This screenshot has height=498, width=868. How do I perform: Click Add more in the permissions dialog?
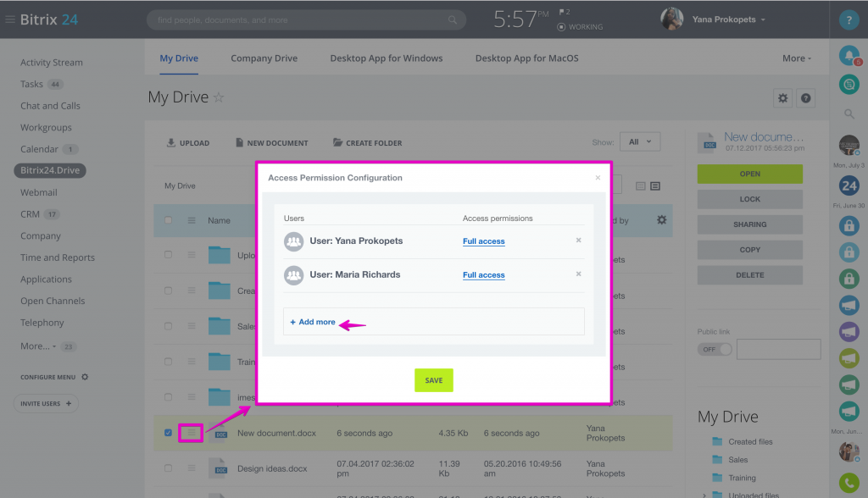pos(313,322)
